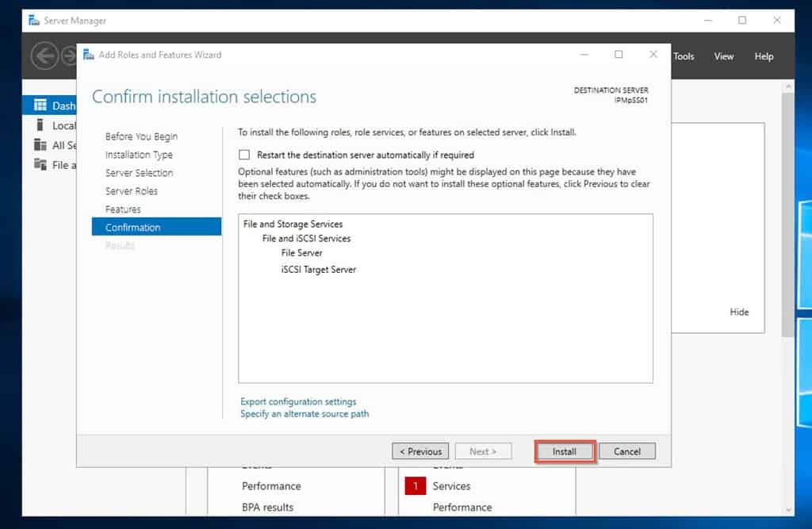Select the File Server entry

click(301, 253)
